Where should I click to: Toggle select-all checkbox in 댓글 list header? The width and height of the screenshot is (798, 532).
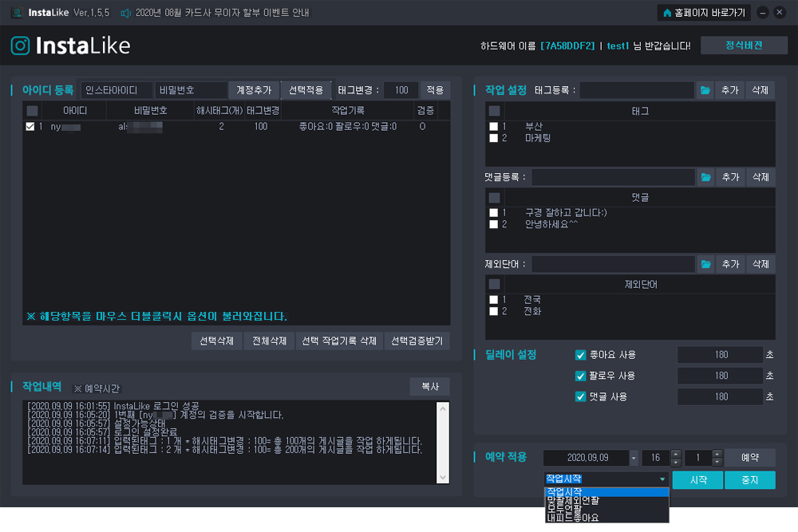pyautogui.click(x=494, y=197)
